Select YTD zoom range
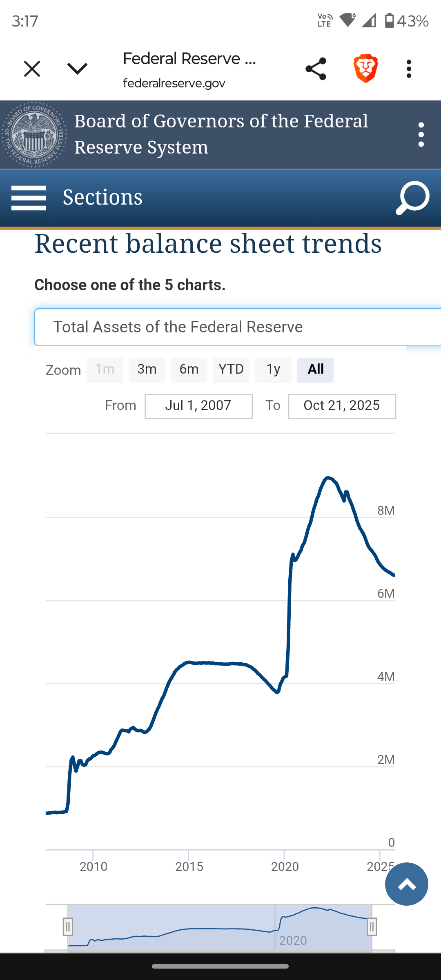Image resolution: width=441 pixels, height=980 pixels. pos(231,370)
